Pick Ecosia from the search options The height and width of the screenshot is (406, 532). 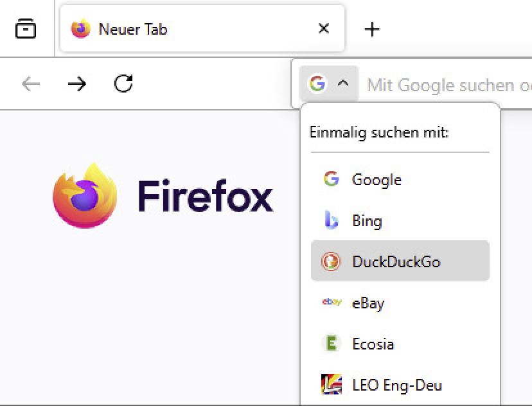coord(373,344)
